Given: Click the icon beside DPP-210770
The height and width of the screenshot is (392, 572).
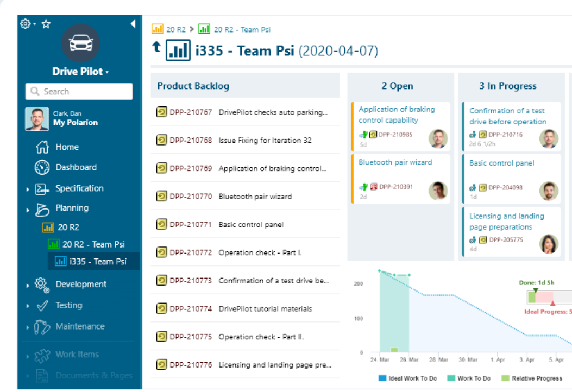Looking at the screenshot, I should click(161, 196).
